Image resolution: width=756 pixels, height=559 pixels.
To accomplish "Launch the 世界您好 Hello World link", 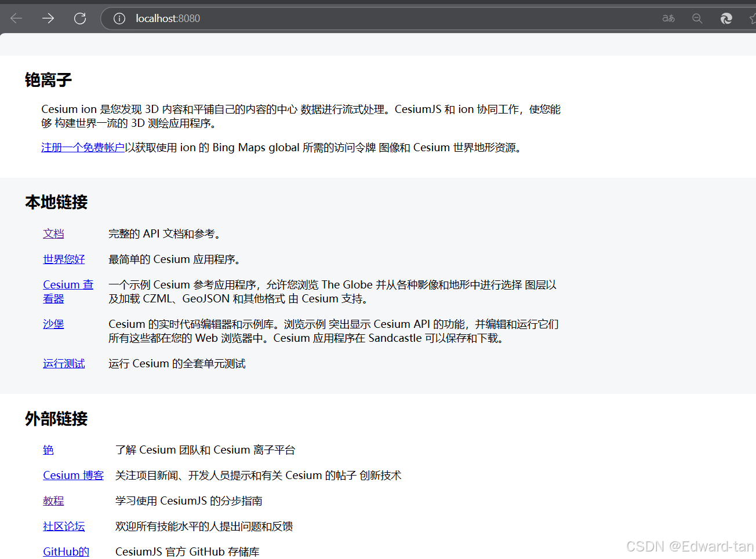I will click(64, 259).
